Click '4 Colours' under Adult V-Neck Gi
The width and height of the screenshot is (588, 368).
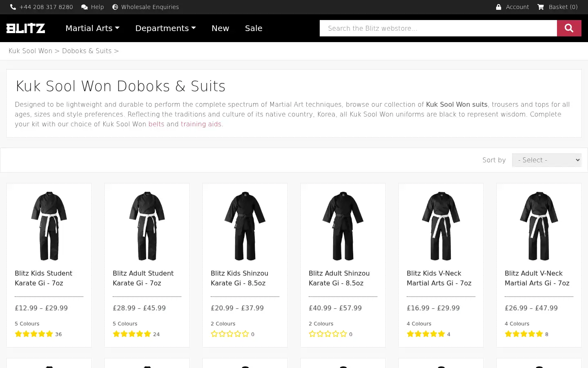tap(517, 324)
